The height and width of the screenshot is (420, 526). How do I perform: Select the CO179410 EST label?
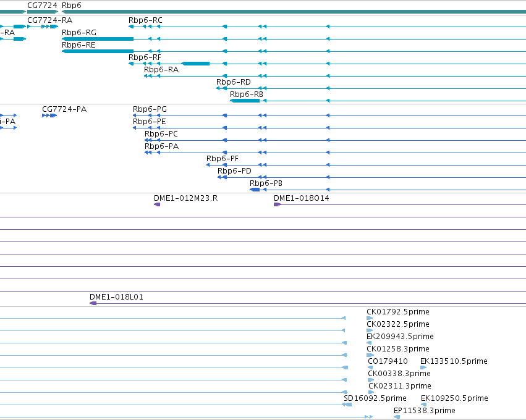point(388,362)
